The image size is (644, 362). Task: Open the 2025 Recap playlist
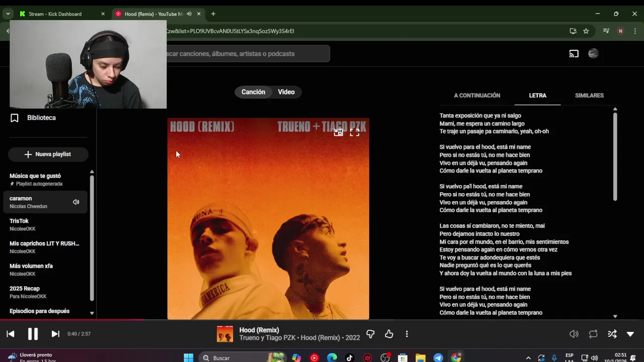[45, 293]
